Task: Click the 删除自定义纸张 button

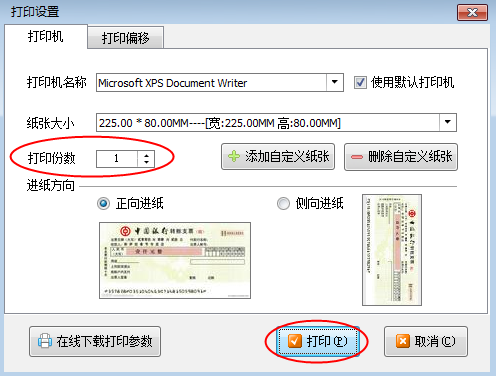Action: point(401,157)
